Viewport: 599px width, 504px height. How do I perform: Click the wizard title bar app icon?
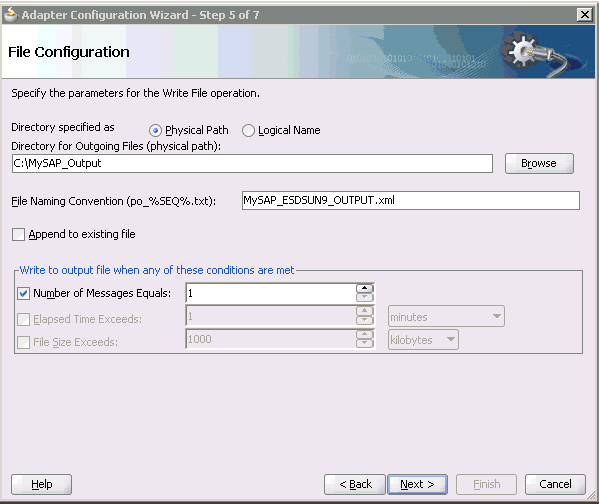[x=10, y=15]
